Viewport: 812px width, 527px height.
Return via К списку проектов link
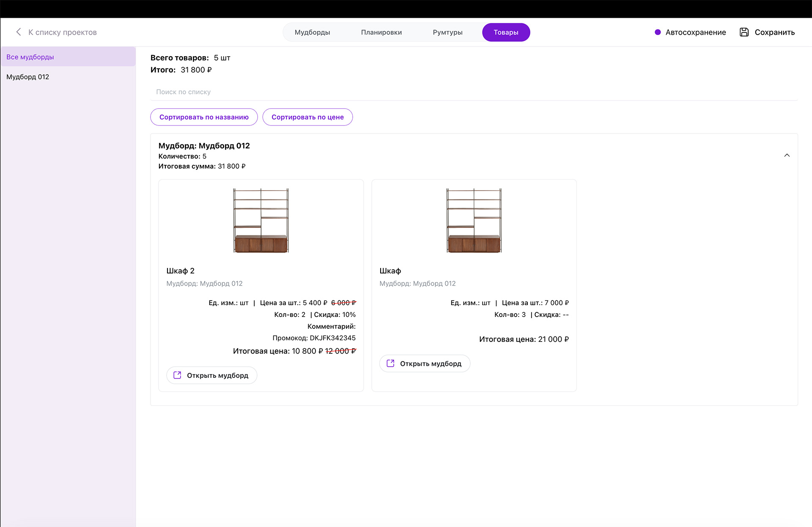click(x=56, y=32)
